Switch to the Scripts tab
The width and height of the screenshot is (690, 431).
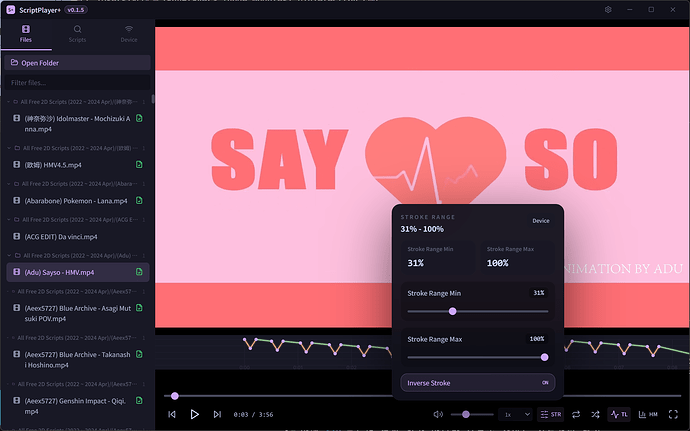click(77, 34)
